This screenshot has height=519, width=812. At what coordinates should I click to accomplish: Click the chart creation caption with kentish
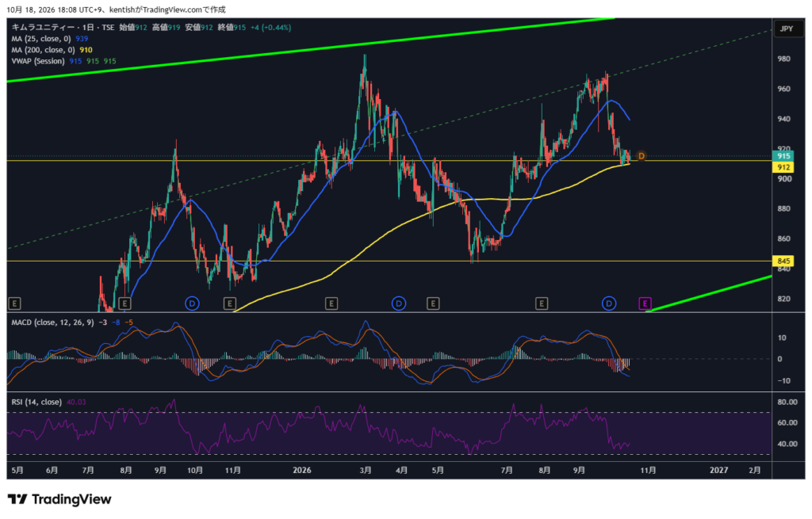coord(116,10)
